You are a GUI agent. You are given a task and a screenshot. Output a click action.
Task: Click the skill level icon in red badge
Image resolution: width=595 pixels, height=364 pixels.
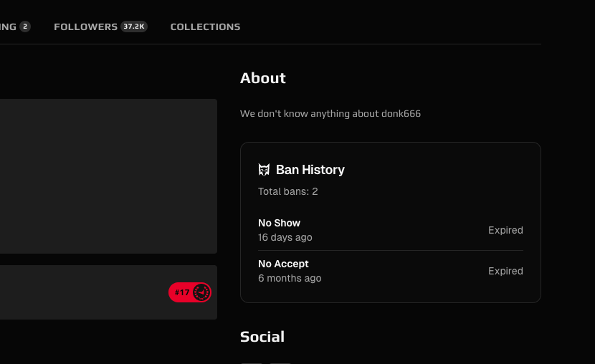coord(201,292)
